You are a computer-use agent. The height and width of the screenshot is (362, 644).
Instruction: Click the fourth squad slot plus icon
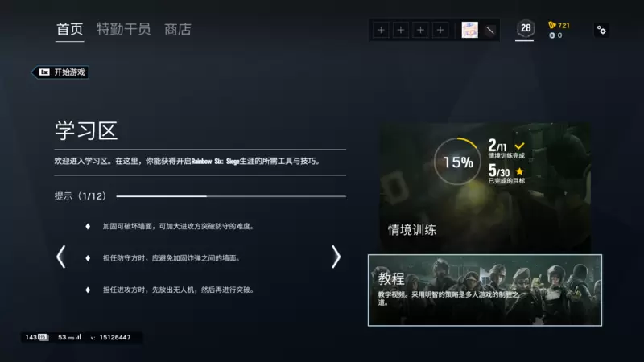[440, 30]
